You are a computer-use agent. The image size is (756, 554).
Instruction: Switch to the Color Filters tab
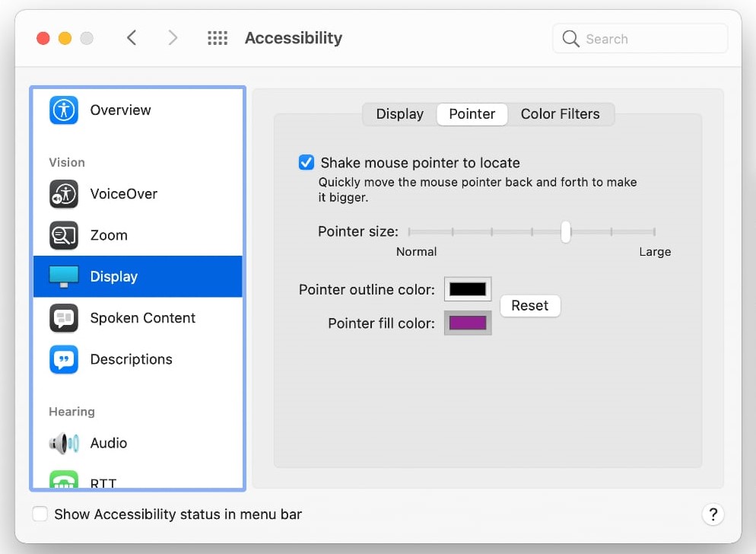pos(560,114)
